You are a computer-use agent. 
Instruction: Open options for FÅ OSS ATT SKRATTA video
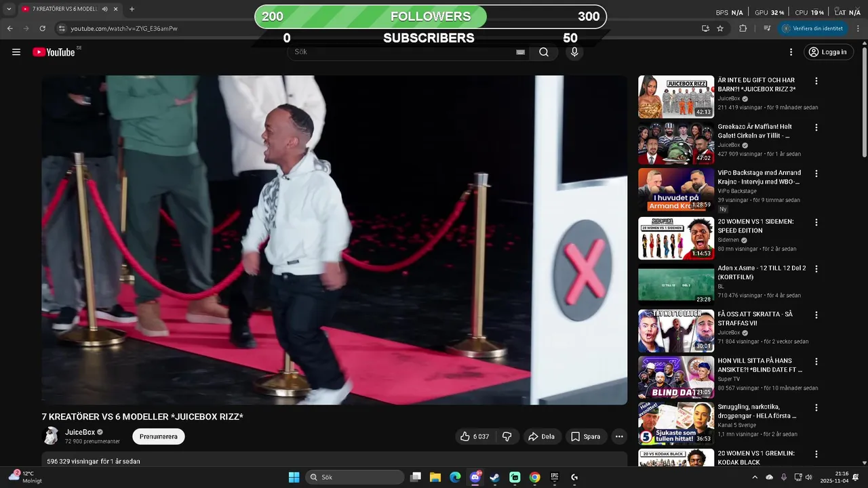click(x=816, y=315)
